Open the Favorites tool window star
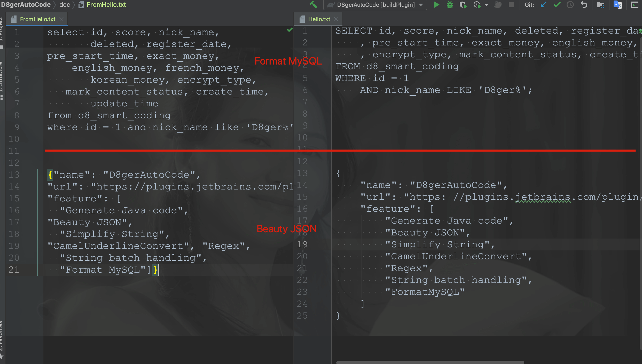This screenshot has width=642, height=364. (x=2, y=357)
